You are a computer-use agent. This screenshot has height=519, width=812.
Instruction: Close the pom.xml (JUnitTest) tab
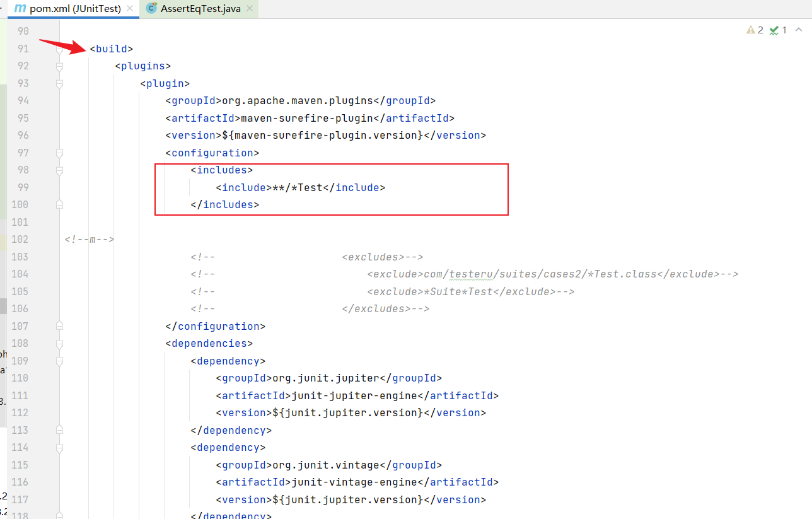click(129, 9)
